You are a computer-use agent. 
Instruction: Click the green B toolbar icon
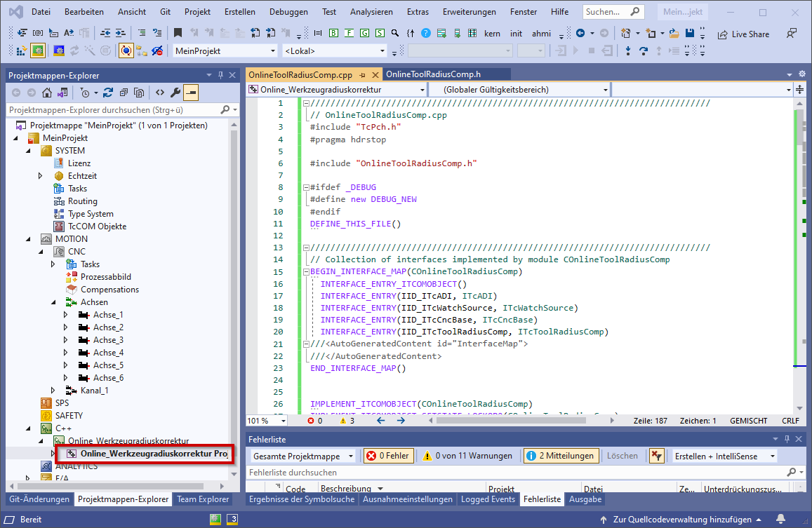[x=334, y=33]
